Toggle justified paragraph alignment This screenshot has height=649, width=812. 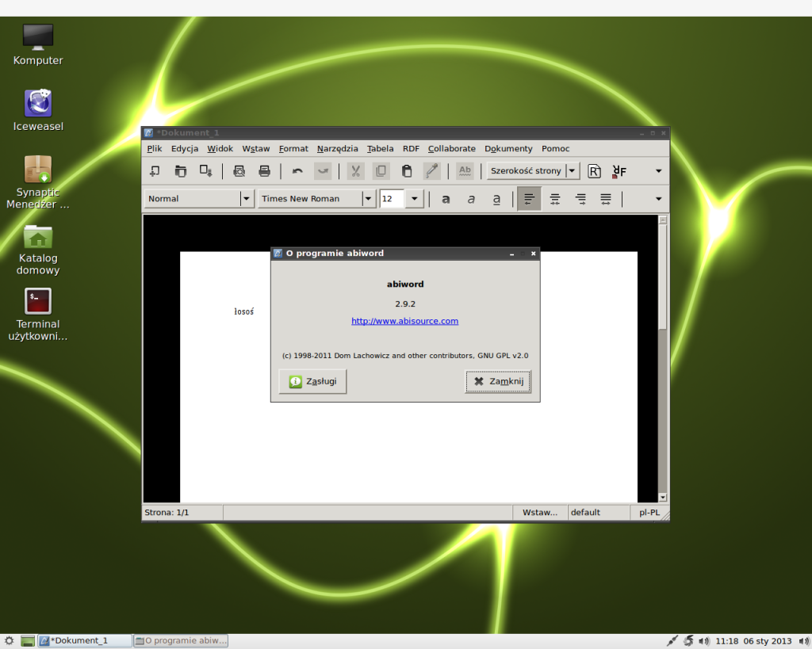click(x=605, y=199)
